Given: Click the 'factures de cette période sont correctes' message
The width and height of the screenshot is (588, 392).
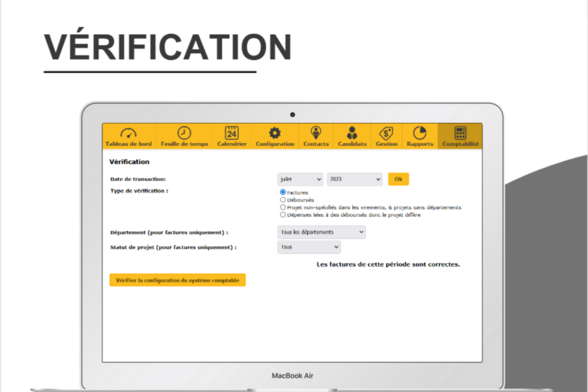Looking at the screenshot, I should pos(388,265).
